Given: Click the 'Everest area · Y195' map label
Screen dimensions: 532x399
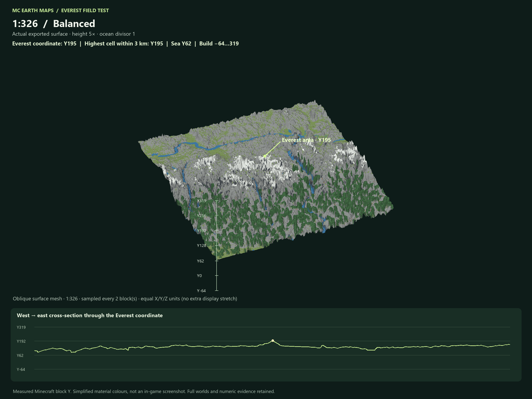Looking at the screenshot, I should tap(306, 140).
